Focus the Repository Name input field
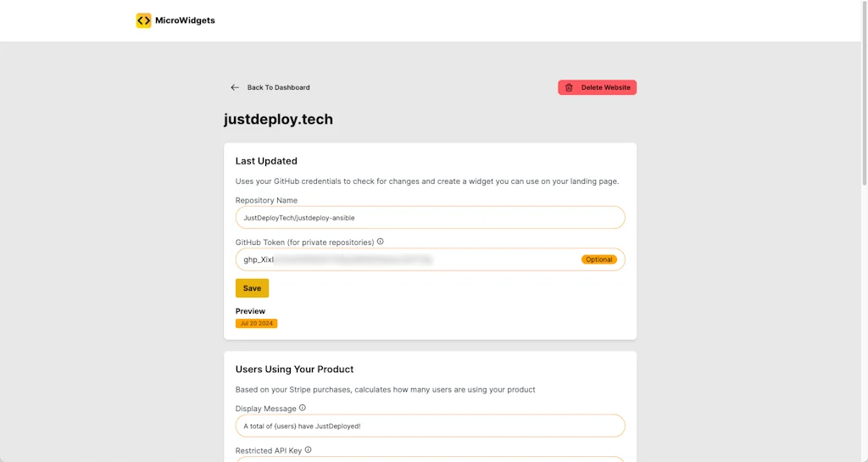Viewport: 868px width, 462px height. coord(430,218)
